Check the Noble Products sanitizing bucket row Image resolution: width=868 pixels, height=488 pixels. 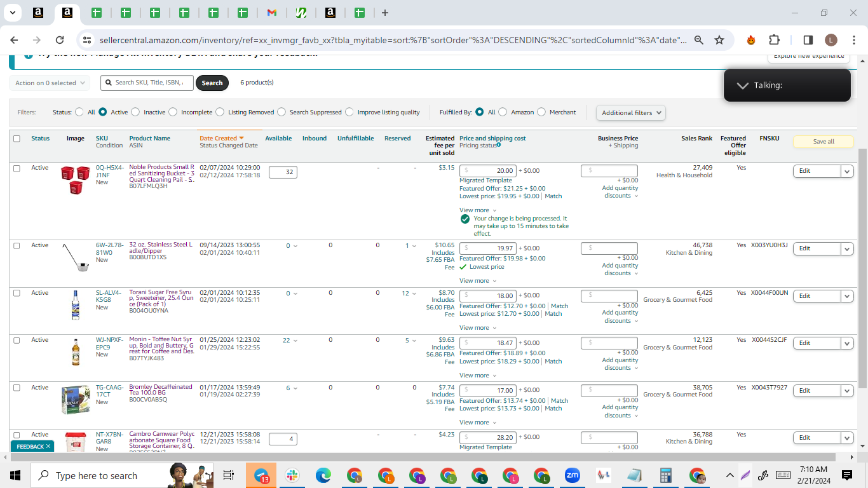17,168
